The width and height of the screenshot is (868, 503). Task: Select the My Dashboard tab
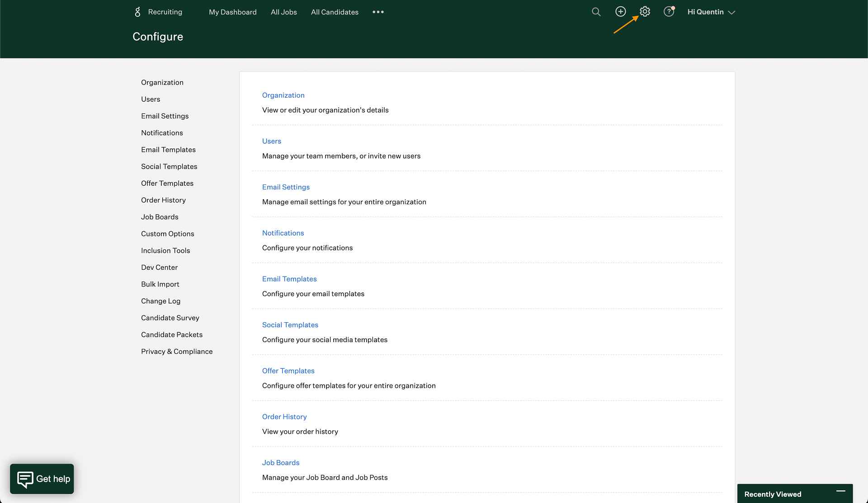point(232,12)
